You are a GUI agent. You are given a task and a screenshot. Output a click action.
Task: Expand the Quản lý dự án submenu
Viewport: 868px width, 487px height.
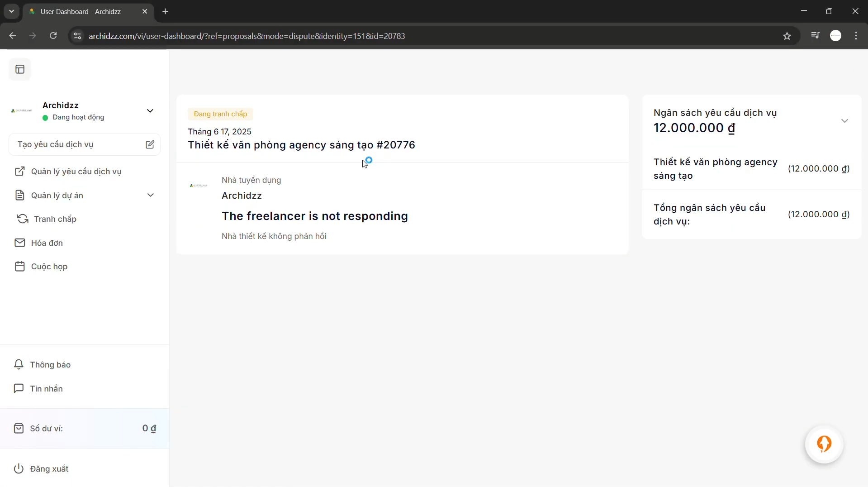[150, 195]
